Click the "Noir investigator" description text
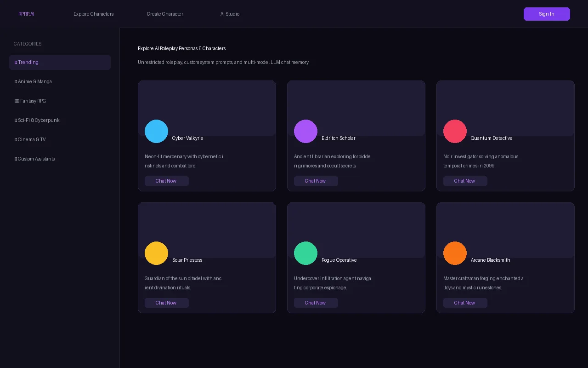The image size is (588, 368). [x=481, y=161]
